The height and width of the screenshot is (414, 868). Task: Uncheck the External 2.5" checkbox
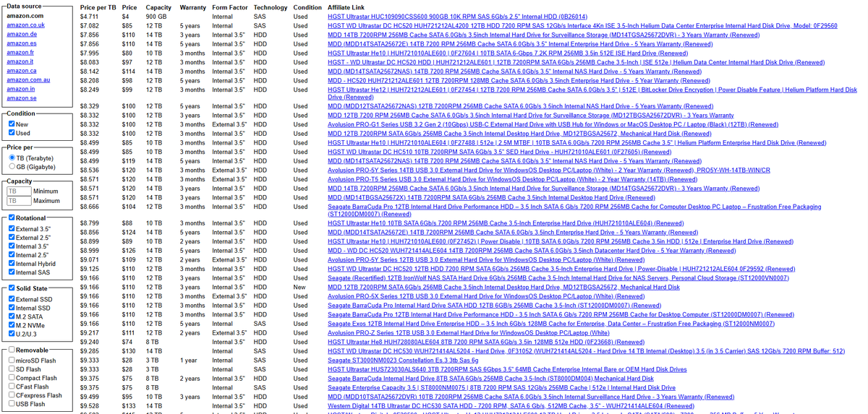[x=12, y=238]
